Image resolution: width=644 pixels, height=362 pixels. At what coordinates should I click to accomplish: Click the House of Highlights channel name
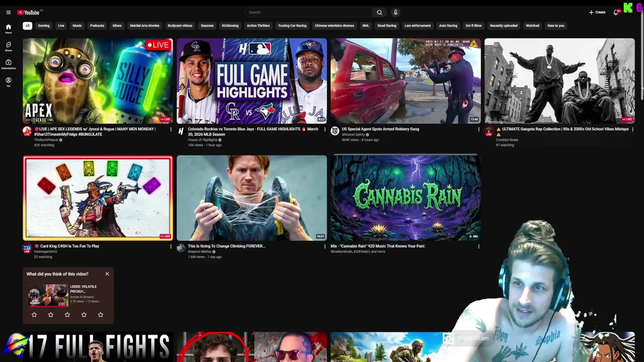tap(203, 140)
